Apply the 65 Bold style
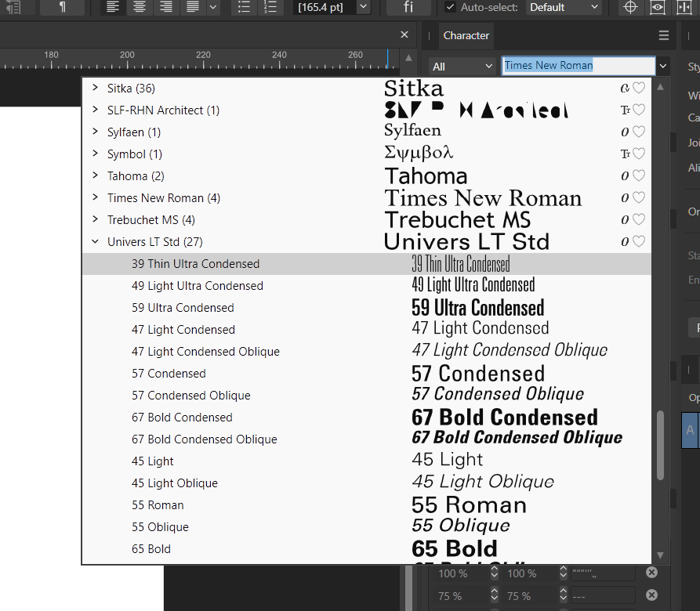 click(x=367, y=549)
